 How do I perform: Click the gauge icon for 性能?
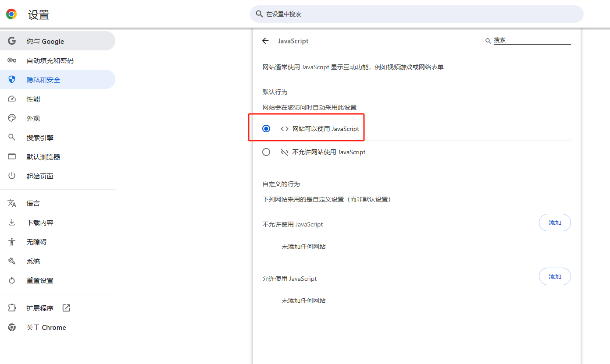click(12, 99)
